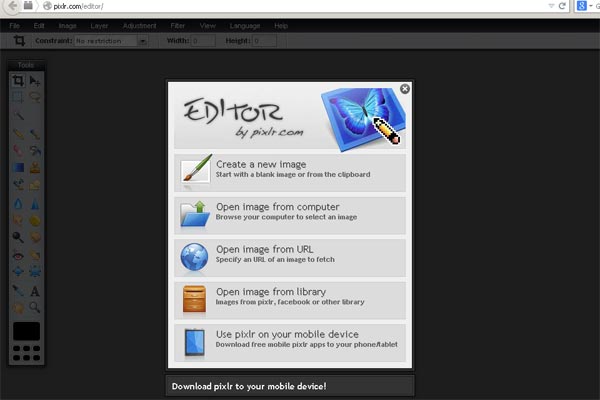The width and height of the screenshot is (600, 400).
Task: Choose Open image from library
Action: tap(290, 300)
